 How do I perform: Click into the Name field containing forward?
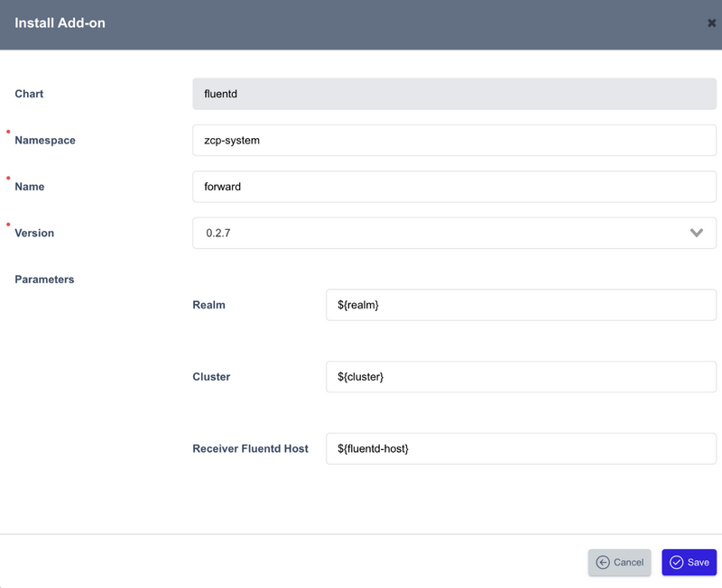(x=454, y=187)
